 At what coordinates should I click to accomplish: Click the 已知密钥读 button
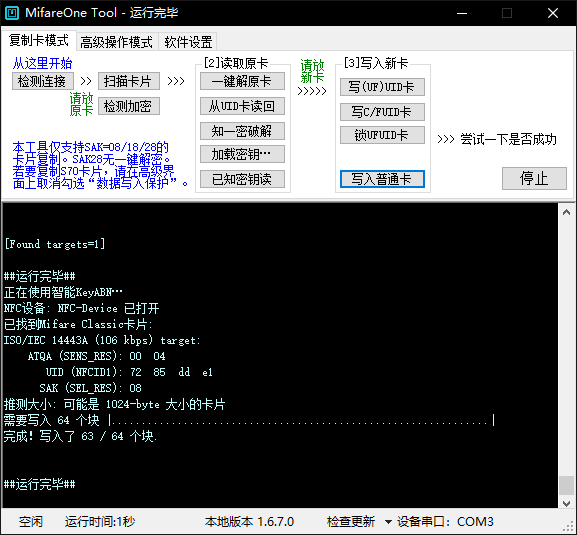point(242,179)
